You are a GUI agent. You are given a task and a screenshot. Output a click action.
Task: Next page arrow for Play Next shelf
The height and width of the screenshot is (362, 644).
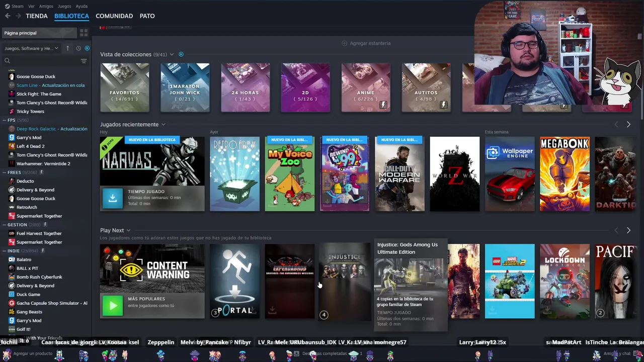tap(628, 230)
